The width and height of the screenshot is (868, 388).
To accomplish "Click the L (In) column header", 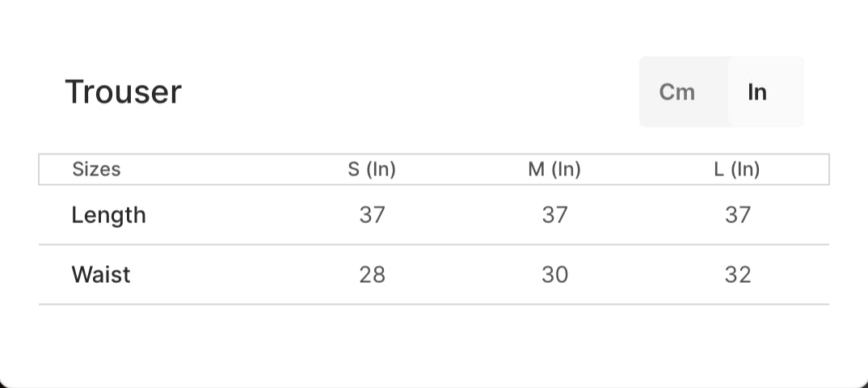I will click(737, 169).
